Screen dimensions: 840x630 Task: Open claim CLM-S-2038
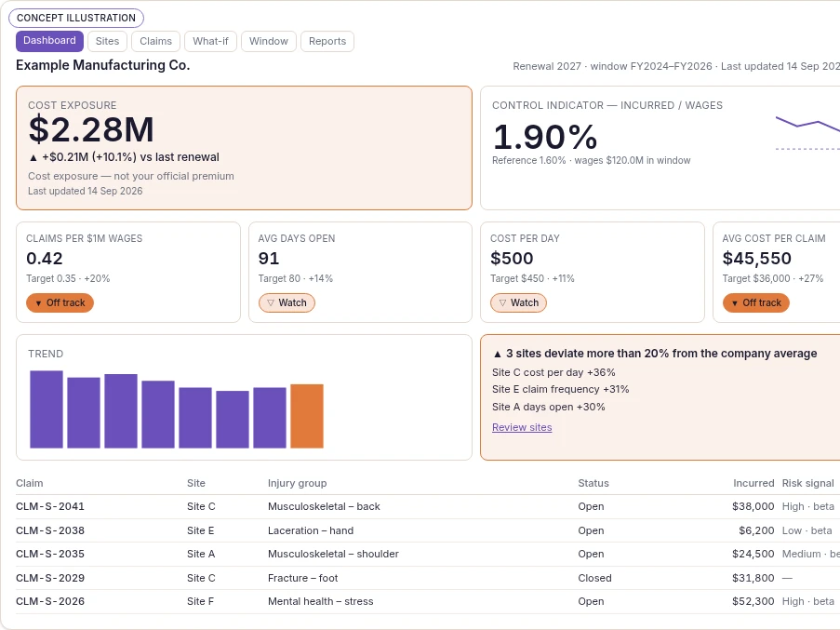click(50, 530)
